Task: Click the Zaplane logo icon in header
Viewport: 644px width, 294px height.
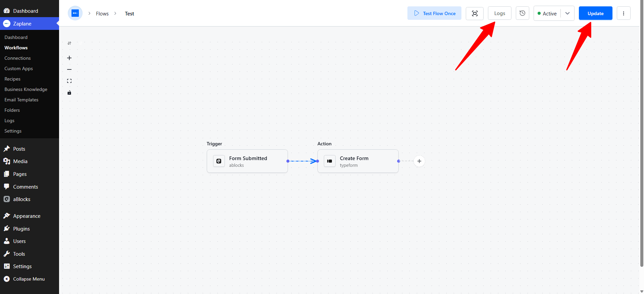Action: (x=75, y=13)
